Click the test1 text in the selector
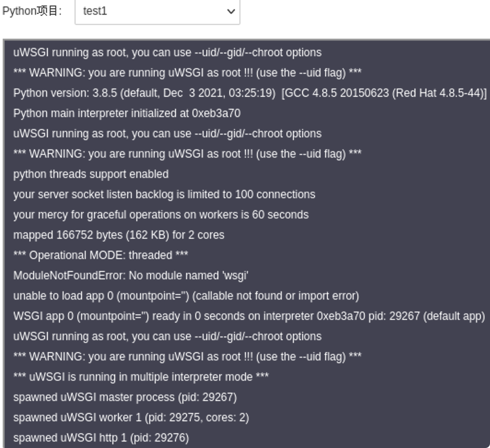490x448 pixels. pos(95,11)
